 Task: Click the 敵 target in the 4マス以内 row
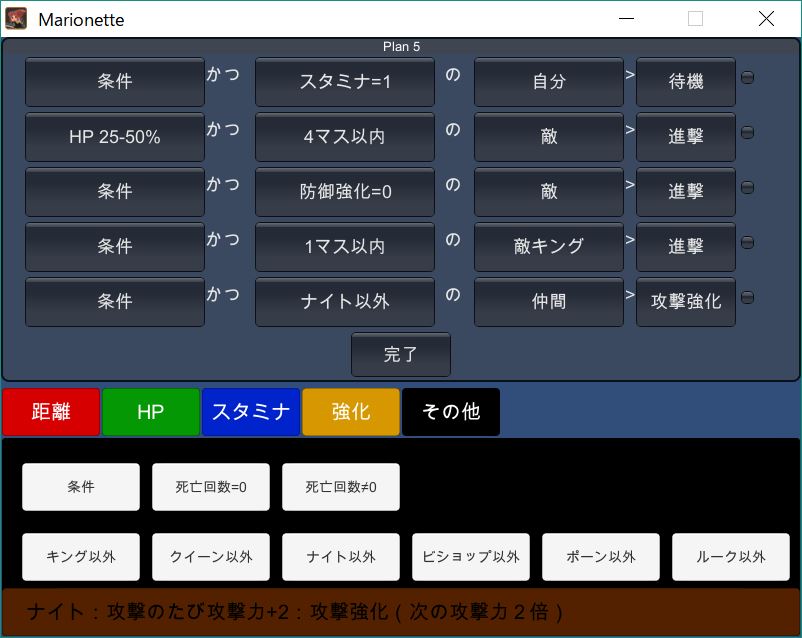point(549,137)
